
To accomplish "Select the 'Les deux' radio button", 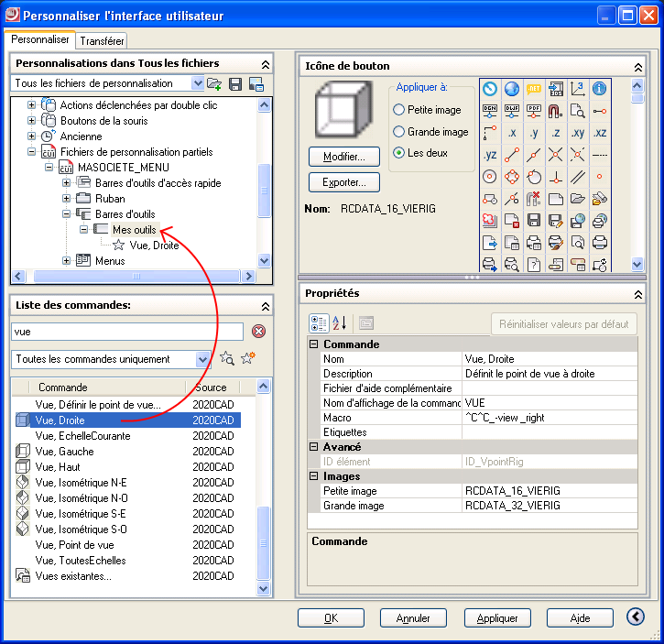I will point(398,153).
